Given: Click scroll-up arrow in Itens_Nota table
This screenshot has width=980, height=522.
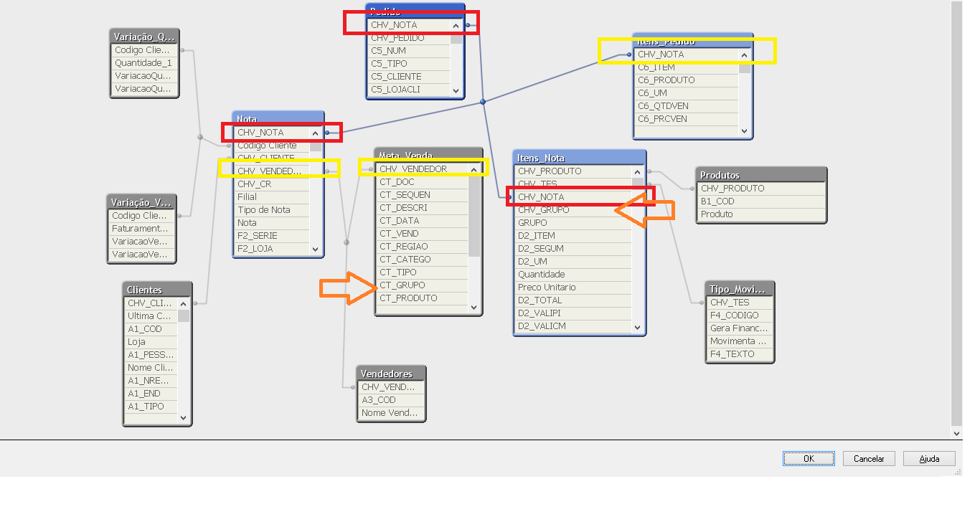Looking at the screenshot, I should point(638,171).
